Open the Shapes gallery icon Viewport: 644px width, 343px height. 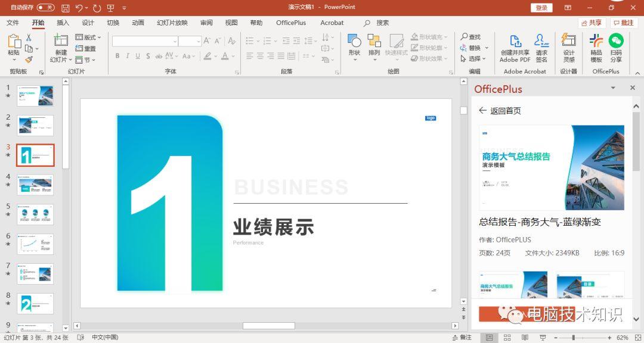[354, 41]
